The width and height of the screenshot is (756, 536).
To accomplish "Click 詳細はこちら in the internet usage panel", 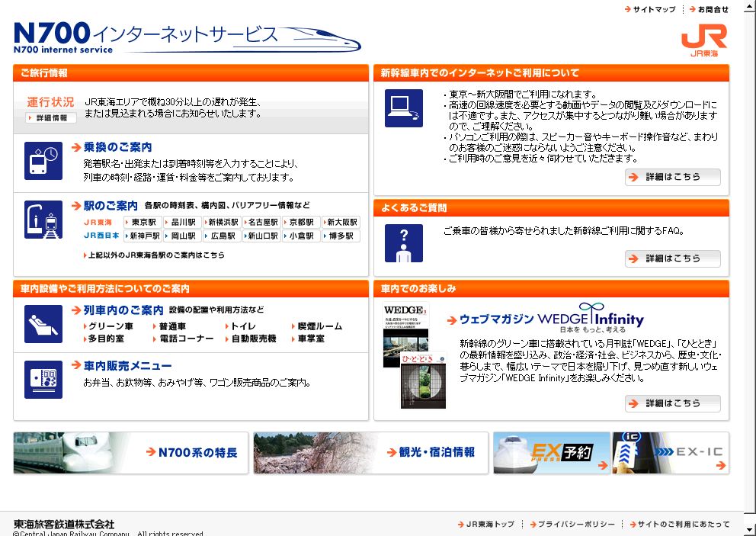I will pyautogui.click(x=672, y=177).
